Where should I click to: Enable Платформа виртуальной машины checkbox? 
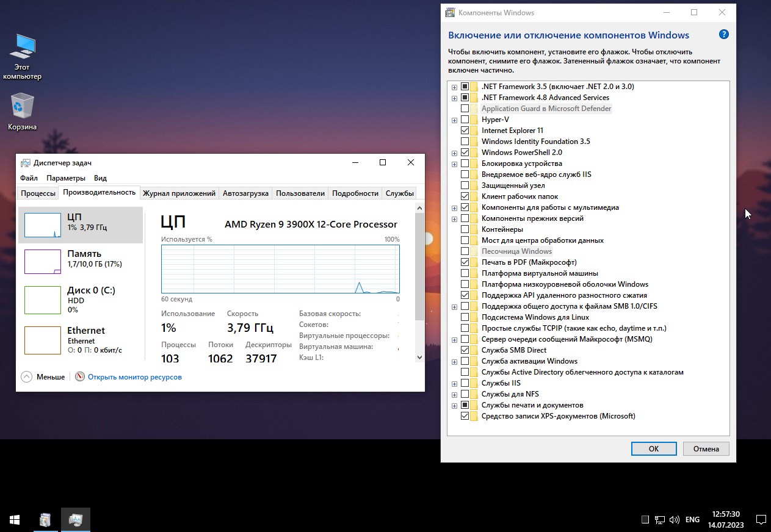pos(465,273)
